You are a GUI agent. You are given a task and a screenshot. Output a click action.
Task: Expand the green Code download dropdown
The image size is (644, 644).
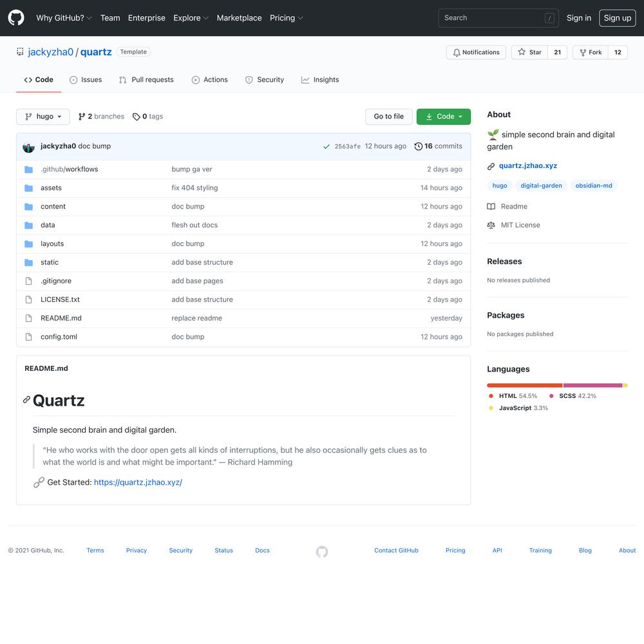pos(444,117)
